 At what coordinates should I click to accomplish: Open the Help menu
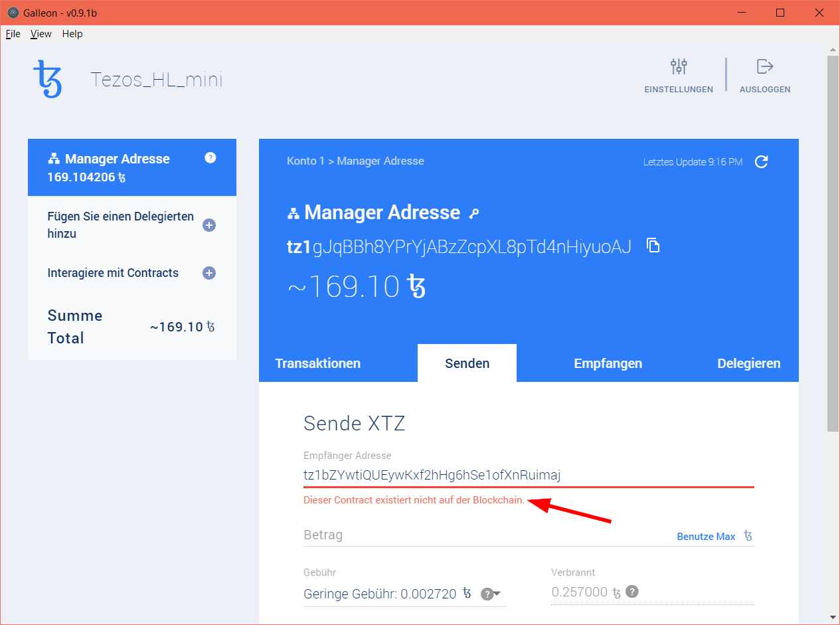pyautogui.click(x=72, y=34)
